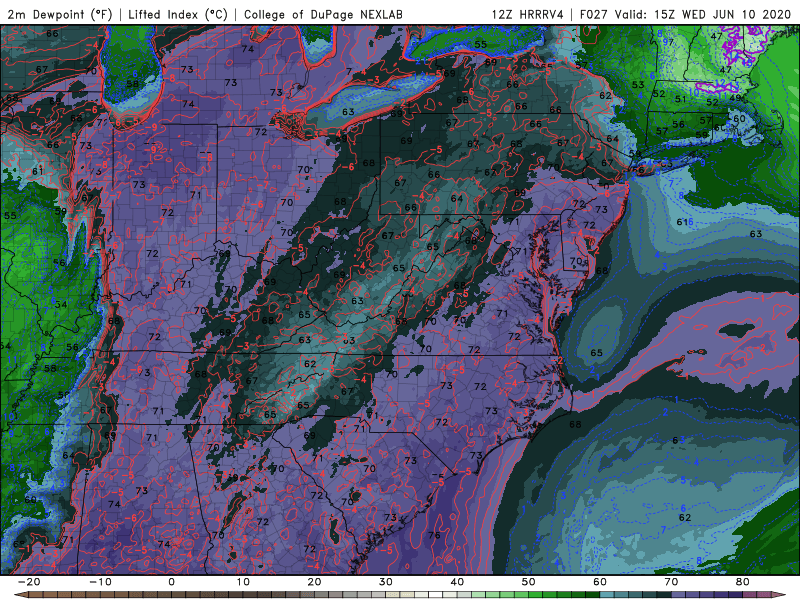Image resolution: width=800 pixels, height=600 pixels.
Task: Click the "F027" forecast hour text
Action: pos(595,14)
